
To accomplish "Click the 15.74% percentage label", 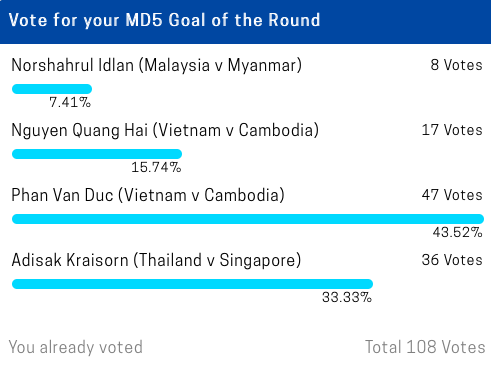I will click(x=156, y=167).
